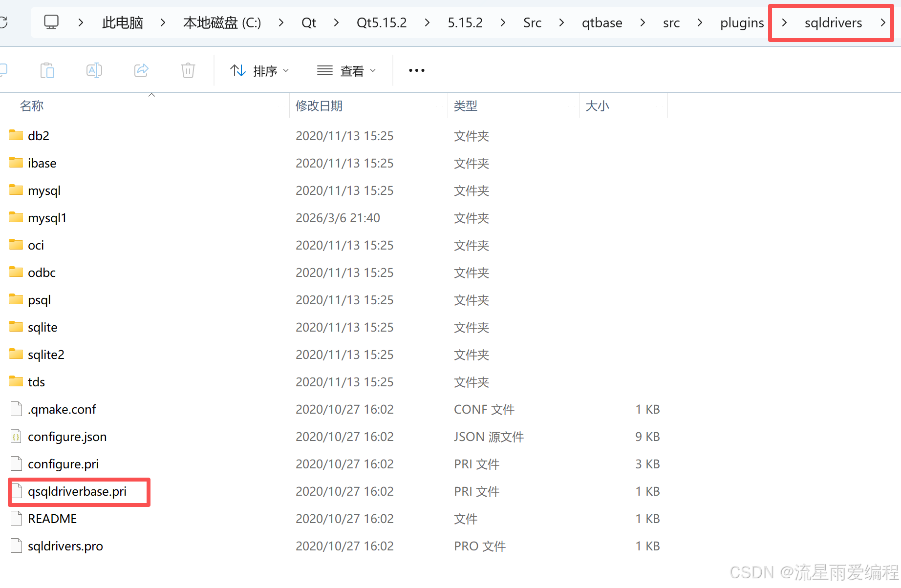Viewport: 901px width, 588px height.
Task: Click the '3 KB' size cell
Action: (647, 464)
